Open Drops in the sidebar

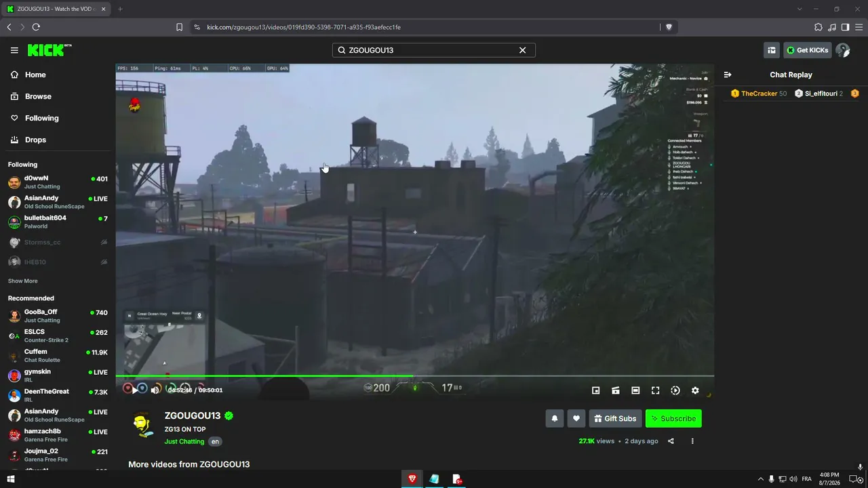[x=58, y=140]
